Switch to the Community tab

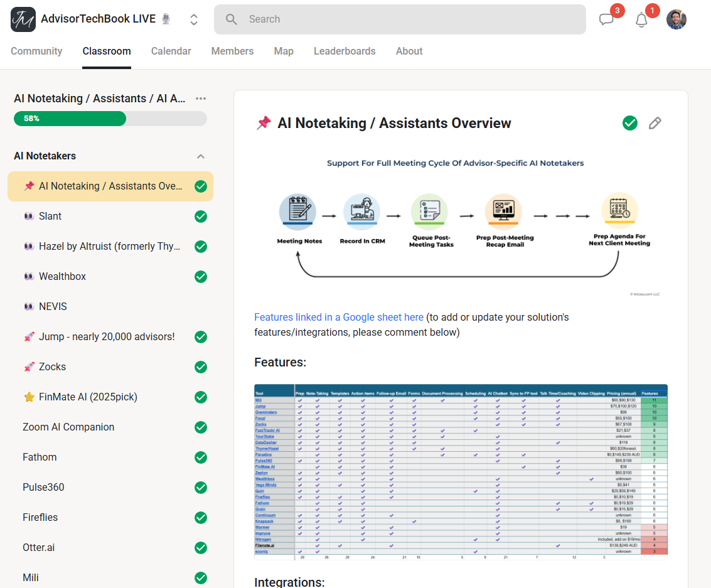point(36,51)
